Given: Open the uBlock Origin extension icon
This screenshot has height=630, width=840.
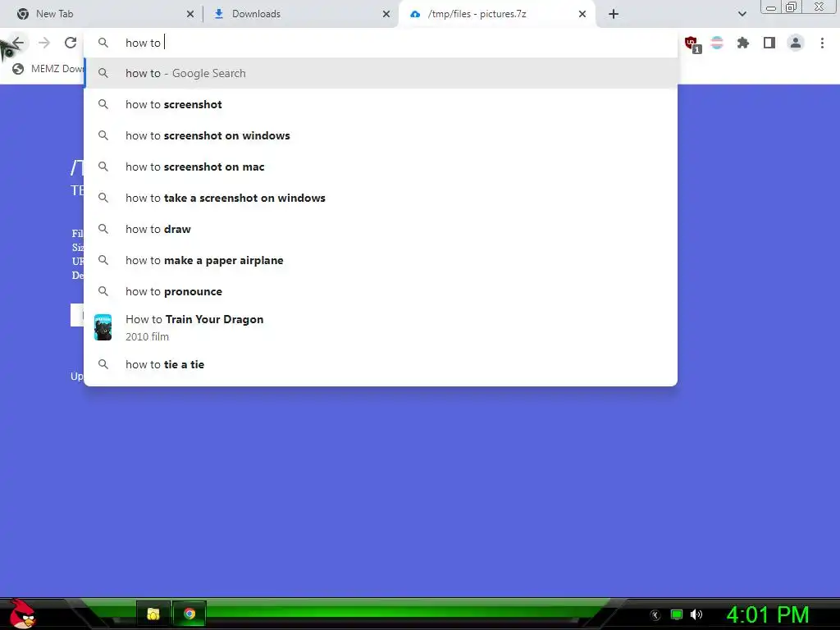Looking at the screenshot, I should (692, 43).
